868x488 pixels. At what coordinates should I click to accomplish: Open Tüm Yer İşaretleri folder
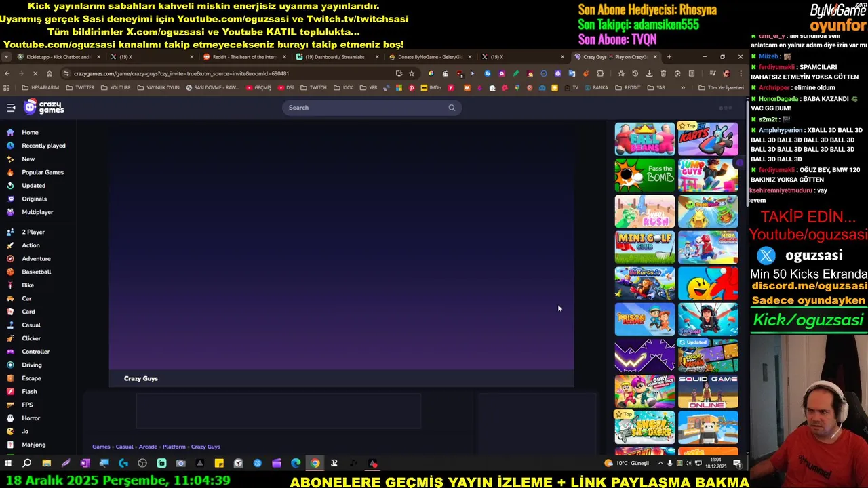721,87
